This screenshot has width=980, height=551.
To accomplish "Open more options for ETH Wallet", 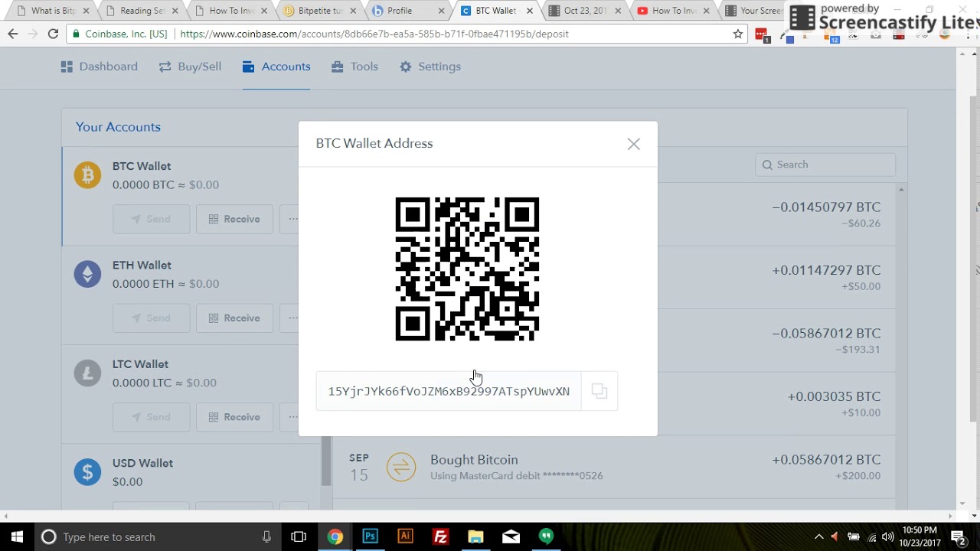I will click(x=291, y=318).
